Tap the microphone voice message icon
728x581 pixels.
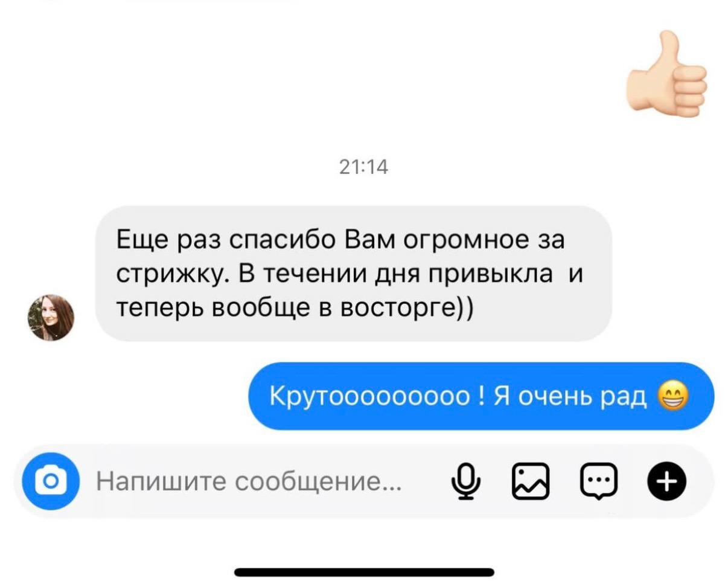(465, 481)
